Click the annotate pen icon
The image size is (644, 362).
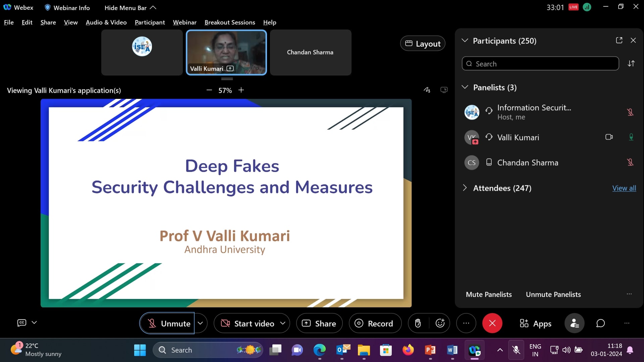427,90
